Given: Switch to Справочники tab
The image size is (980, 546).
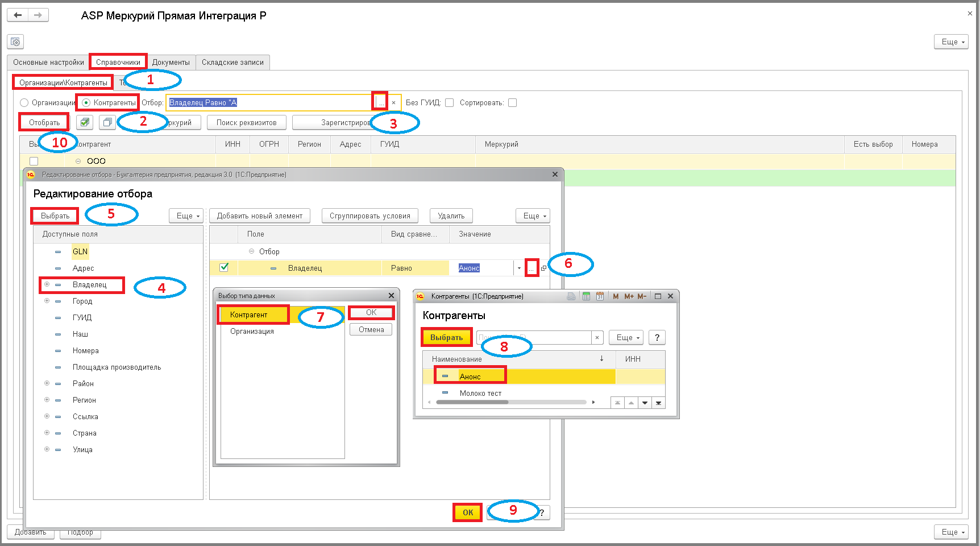Looking at the screenshot, I should click(118, 63).
